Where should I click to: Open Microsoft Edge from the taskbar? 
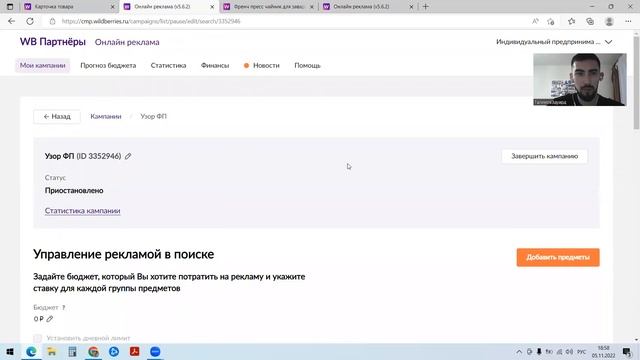pos(31,351)
